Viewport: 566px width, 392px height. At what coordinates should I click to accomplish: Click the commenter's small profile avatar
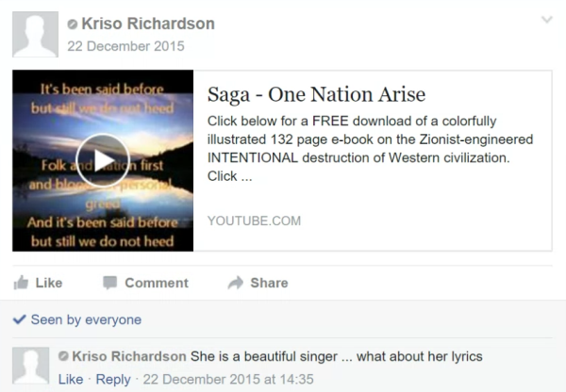pyautogui.click(x=31, y=366)
